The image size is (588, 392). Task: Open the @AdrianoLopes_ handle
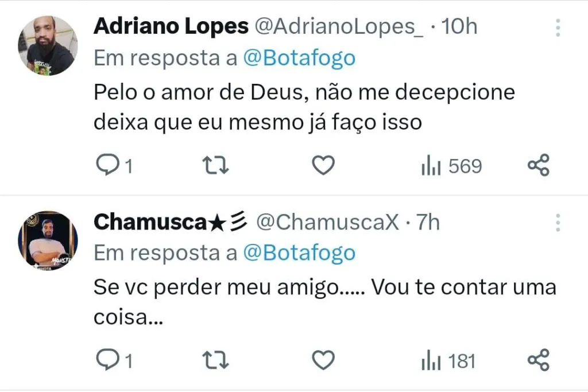(339, 26)
